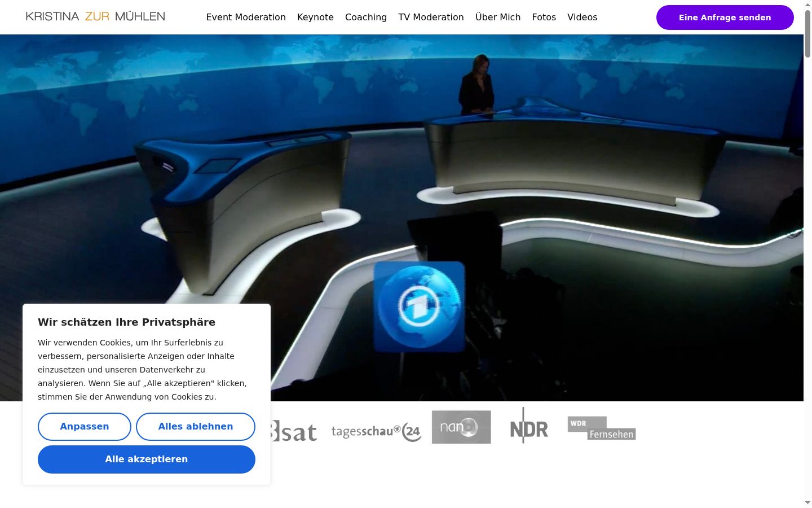View the Fotos page
812x508 pixels.
pyautogui.click(x=544, y=17)
